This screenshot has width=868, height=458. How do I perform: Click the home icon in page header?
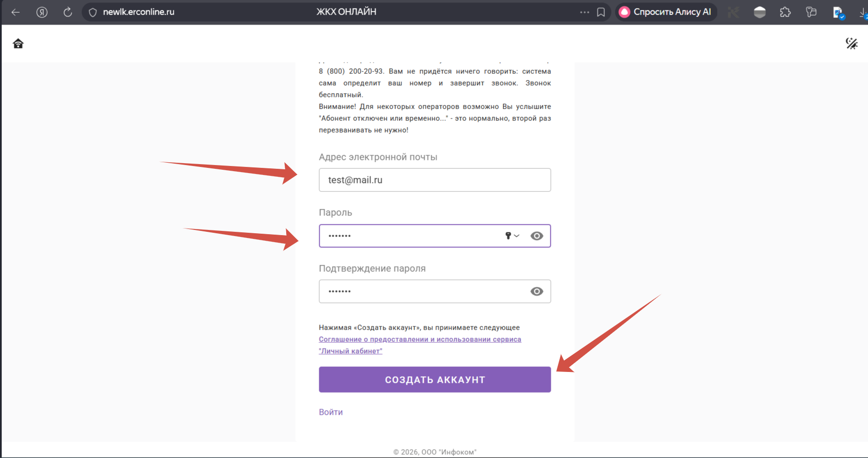coord(18,44)
